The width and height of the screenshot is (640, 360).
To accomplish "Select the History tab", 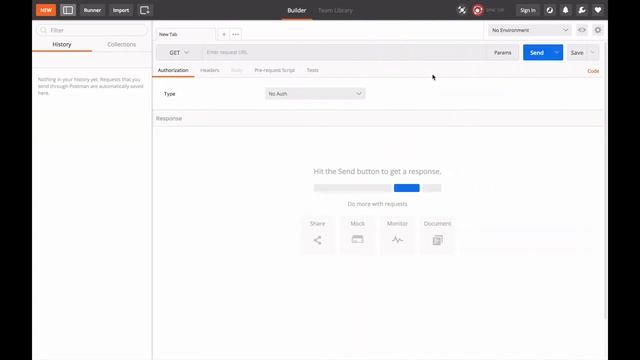I will point(62,44).
